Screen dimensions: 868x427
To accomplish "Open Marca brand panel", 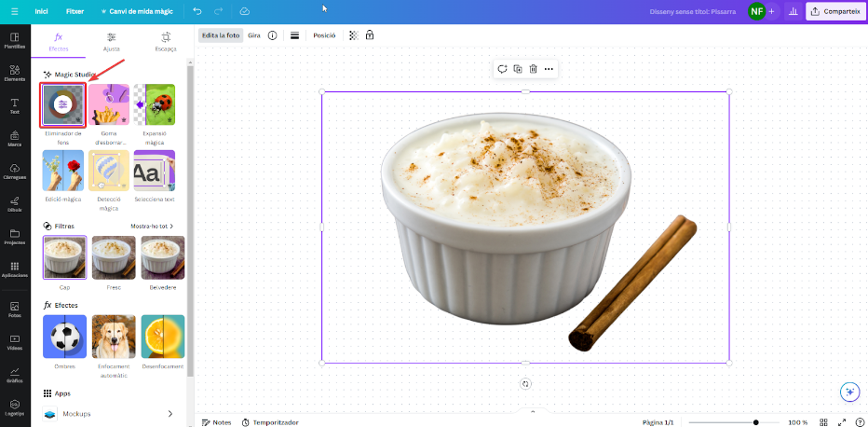I will click(x=15, y=139).
